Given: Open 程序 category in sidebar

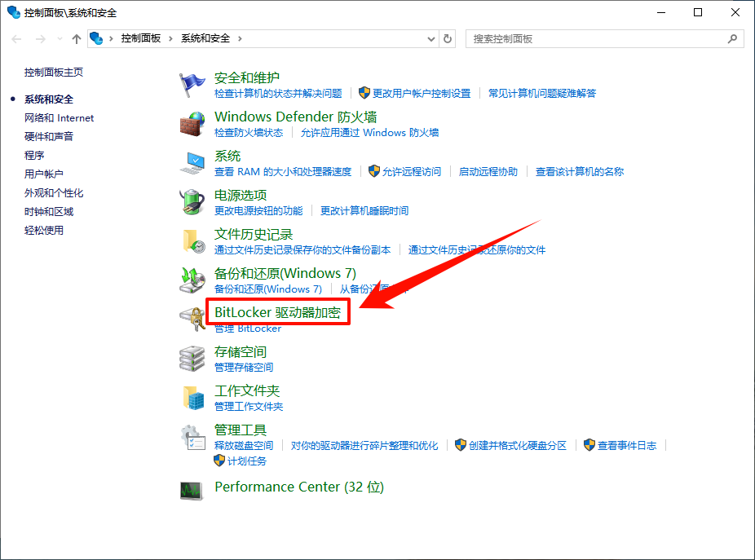Looking at the screenshot, I should click(x=34, y=156).
